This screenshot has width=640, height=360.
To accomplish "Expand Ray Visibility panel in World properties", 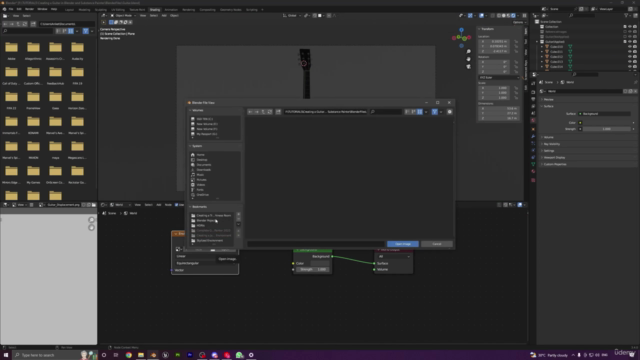I will pyautogui.click(x=551, y=144).
